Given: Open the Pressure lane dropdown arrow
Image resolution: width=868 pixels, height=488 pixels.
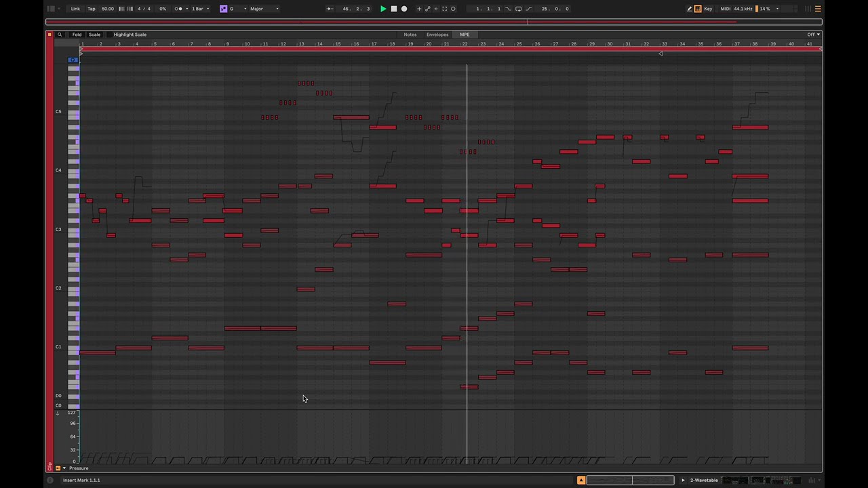Looking at the screenshot, I should coord(64,468).
